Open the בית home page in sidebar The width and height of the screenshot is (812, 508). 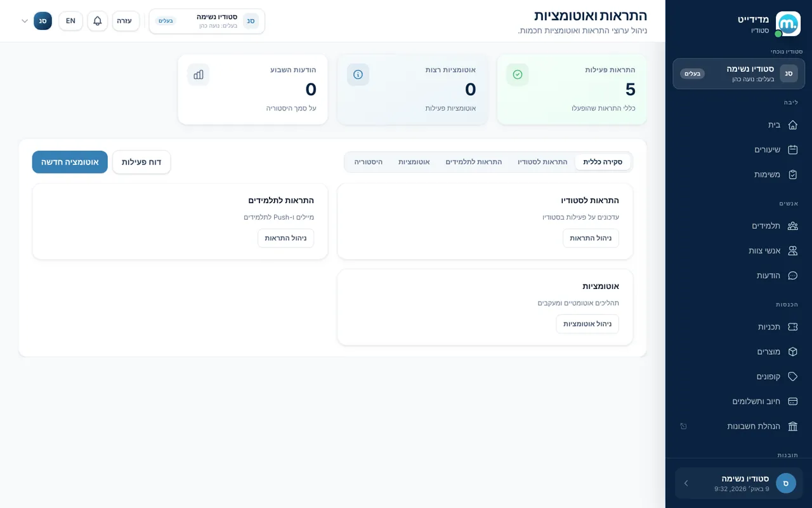pyautogui.click(x=738, y=124)
